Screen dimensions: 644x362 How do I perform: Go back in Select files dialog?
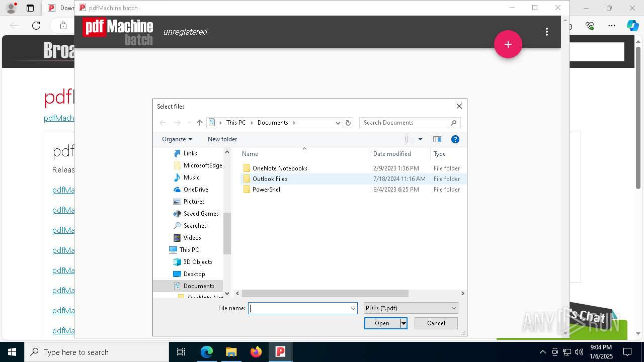point(163,123)
